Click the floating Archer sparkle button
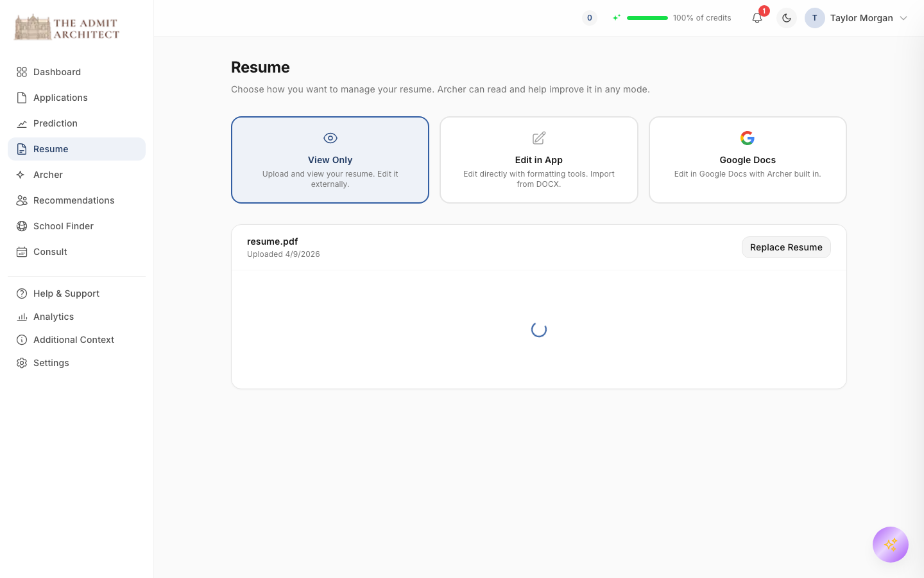 click(x=890, y=545)
